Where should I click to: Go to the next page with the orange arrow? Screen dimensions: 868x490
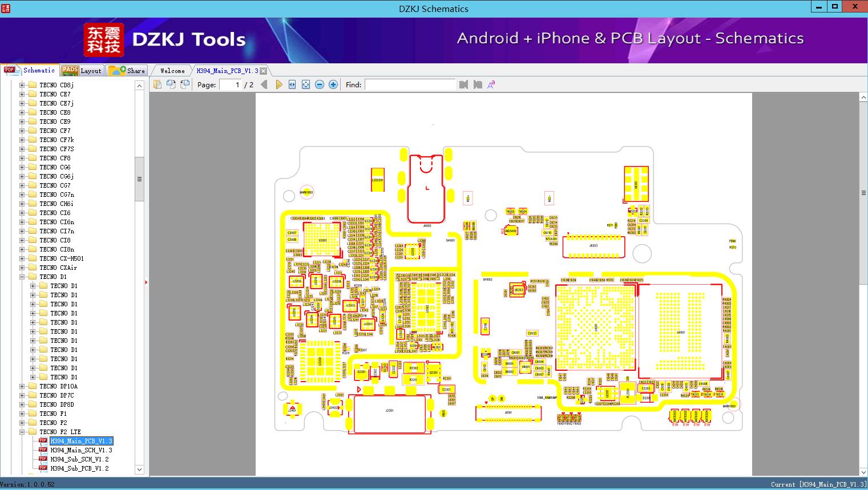click(278, 84)
